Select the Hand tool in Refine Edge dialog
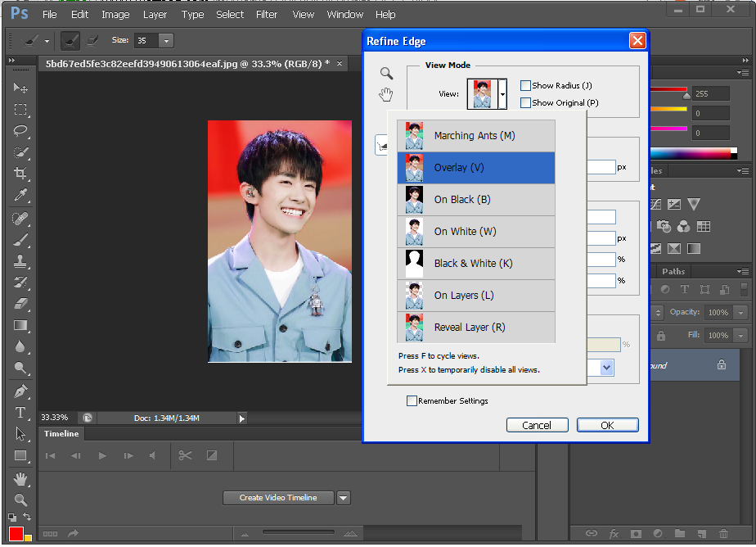756x547 pixels. (x=386, y=95)
